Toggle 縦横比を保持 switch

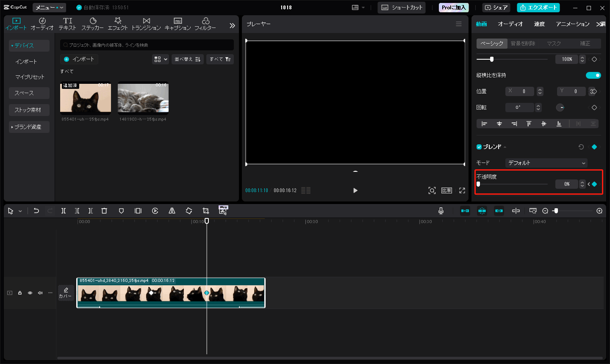pyautogui.click(x=593, y=75)
